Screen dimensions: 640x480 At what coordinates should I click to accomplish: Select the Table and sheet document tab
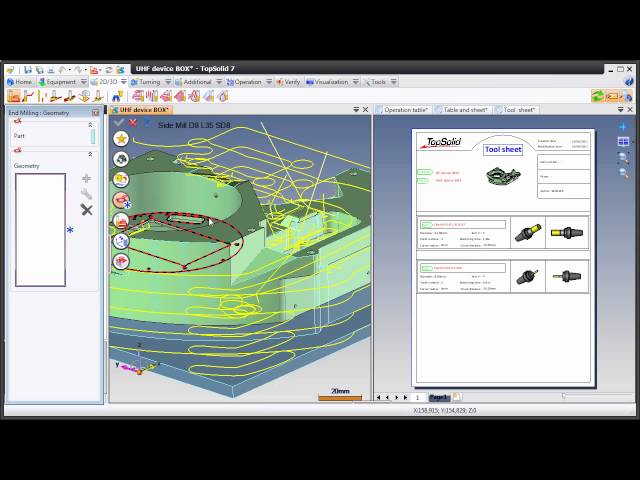(x=465, y=110)
